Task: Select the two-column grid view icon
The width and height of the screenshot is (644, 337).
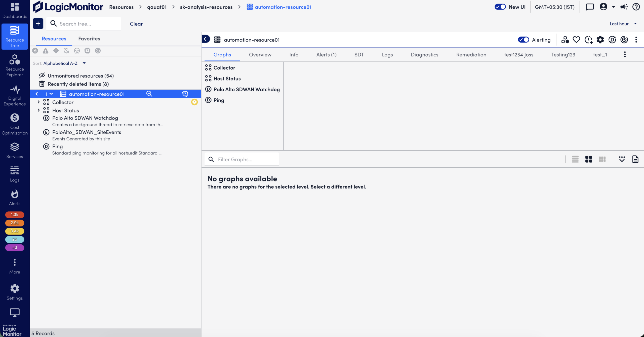Action: click(x=589, y=159)
